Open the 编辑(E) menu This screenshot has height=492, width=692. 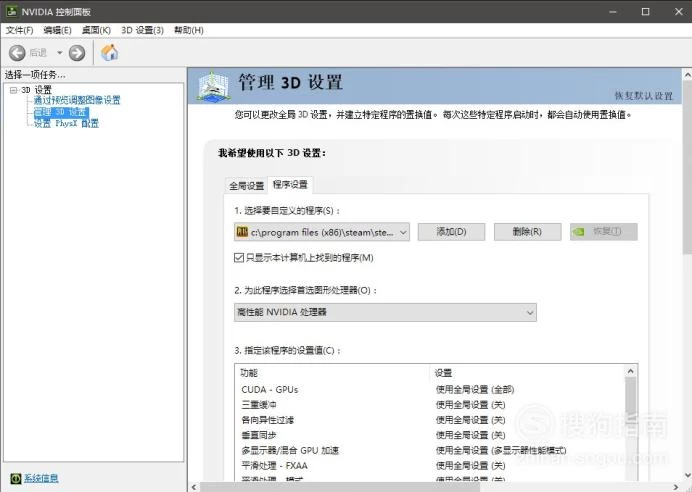57,30
